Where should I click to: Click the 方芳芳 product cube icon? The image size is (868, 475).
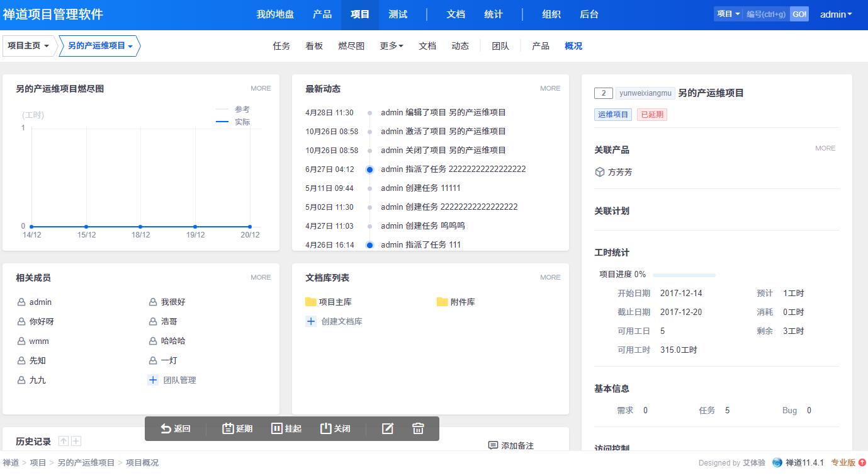(600, 172)
